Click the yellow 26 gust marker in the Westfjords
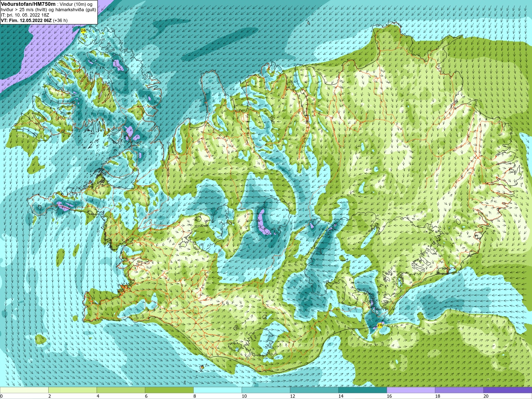This screenshot has width=532, height=399. [x=83, y=31]
